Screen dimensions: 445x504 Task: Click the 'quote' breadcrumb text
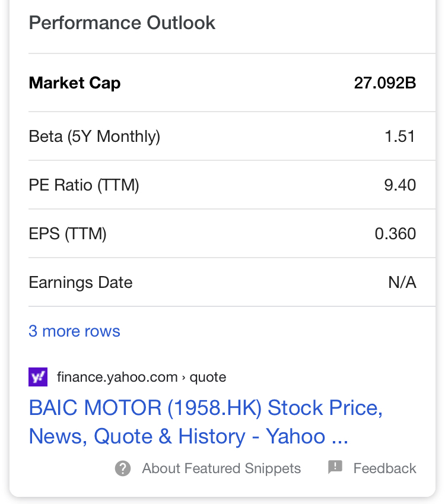(208, 377)
